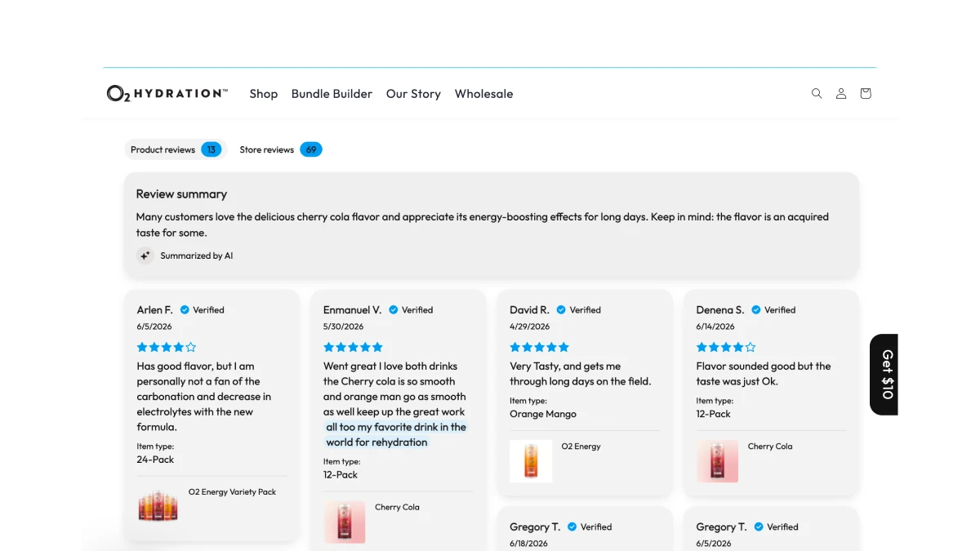Click the orange O2 Energy can thumbnail
The height and width of the screenshot is (551, 980).
tap(531, 461)
